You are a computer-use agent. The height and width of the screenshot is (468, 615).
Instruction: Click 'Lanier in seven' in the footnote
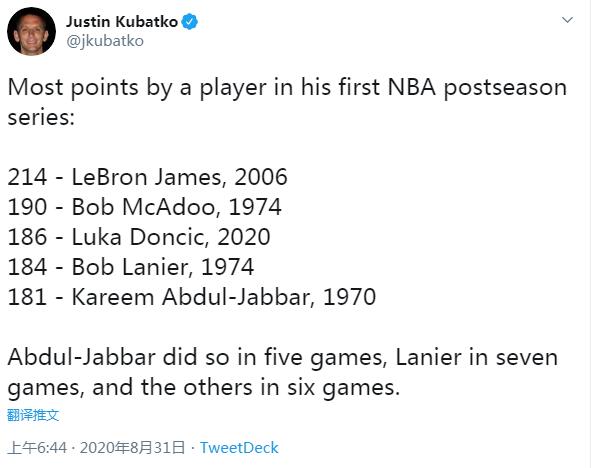[x=477, y=357]
